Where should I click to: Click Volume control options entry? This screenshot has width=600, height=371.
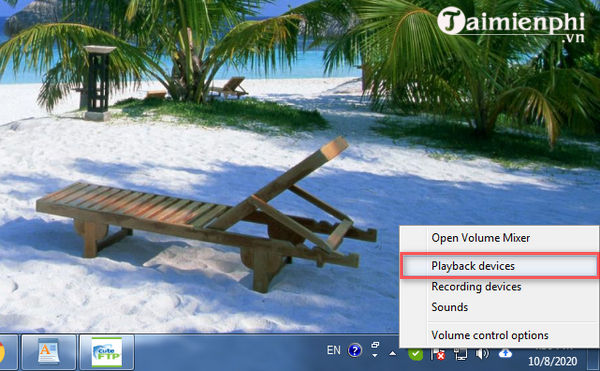pos(499,335)
